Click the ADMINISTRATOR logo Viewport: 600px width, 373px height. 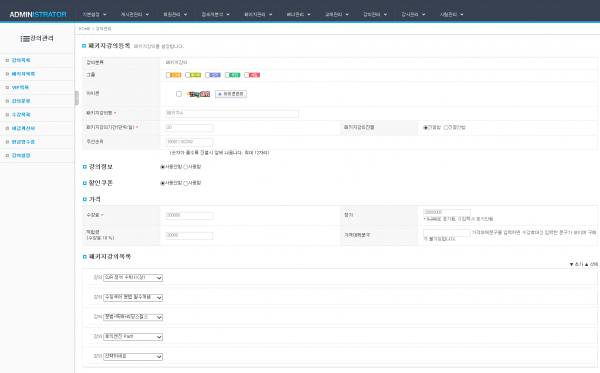38,15
